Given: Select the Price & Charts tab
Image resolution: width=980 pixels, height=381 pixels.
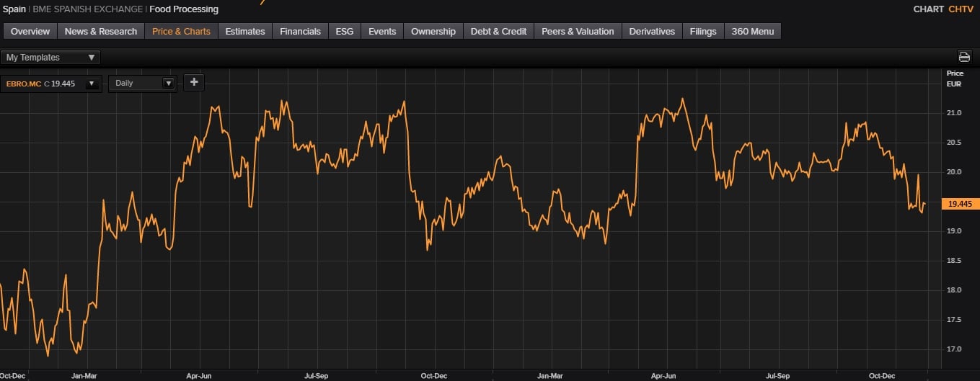Looking at the screenshot, I should (x=181, y=31).
